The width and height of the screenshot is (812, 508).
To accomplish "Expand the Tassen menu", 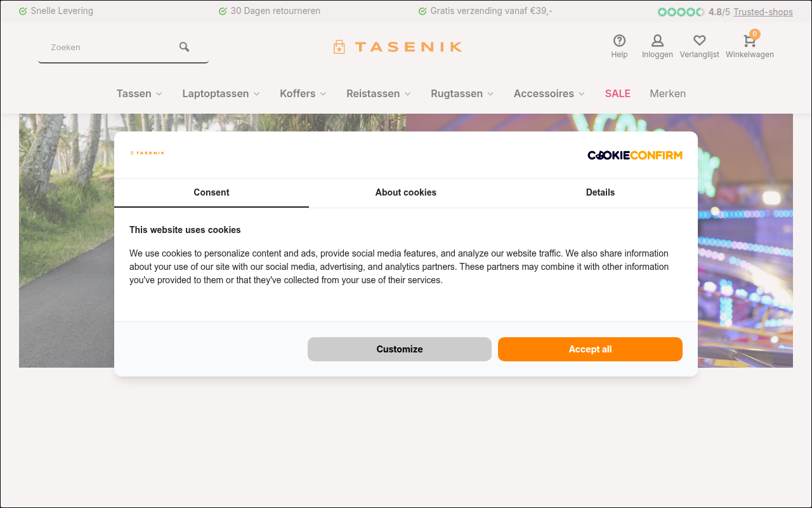I will [x=140, y=93].
